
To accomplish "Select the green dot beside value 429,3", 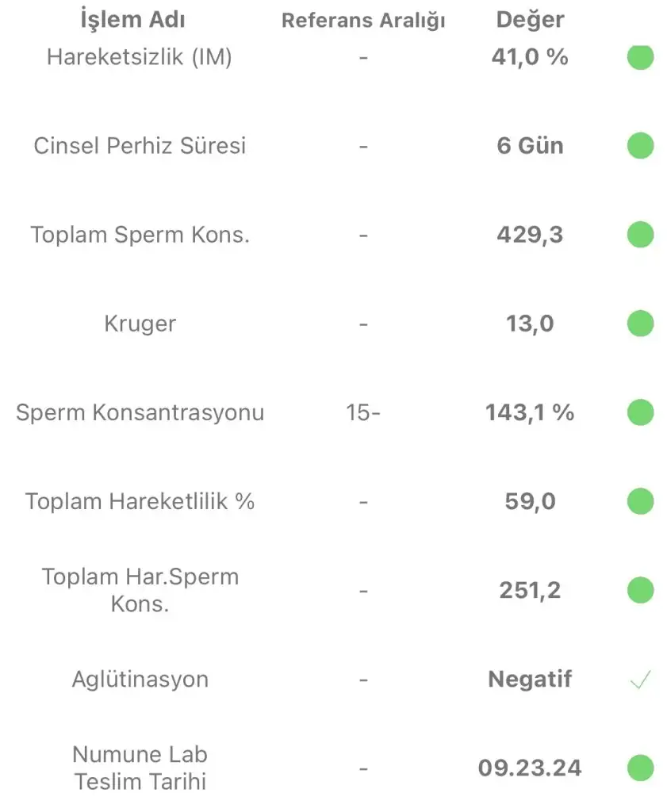I will [x=640, y=235].
